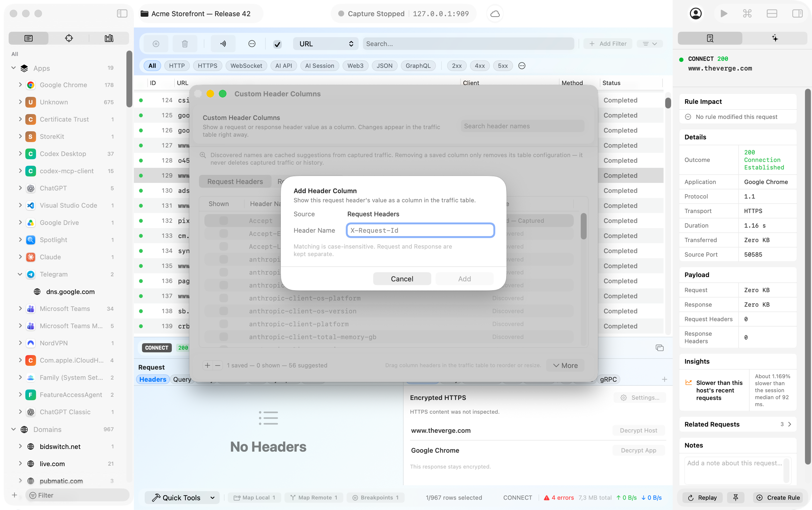The image size is (812, 510).
Task: Toggle Shown checkbox for anthropic-client-os-version
Action: point(224,311)
